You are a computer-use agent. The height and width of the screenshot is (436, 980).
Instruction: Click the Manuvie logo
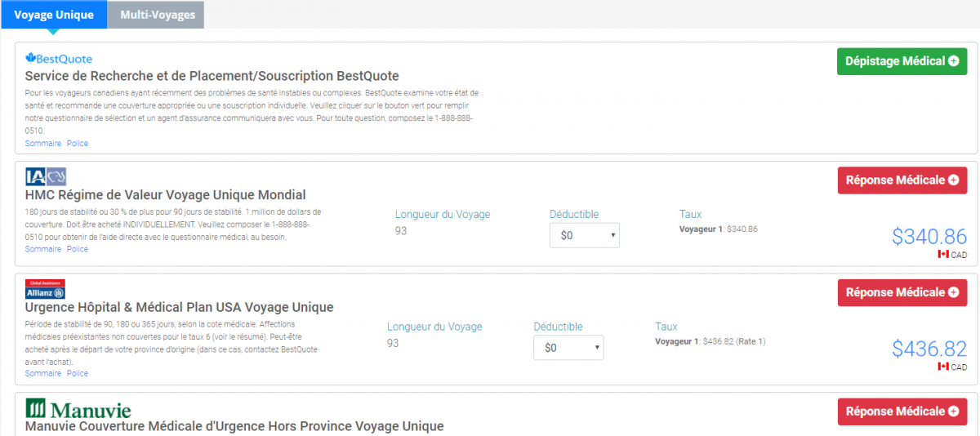78,408
